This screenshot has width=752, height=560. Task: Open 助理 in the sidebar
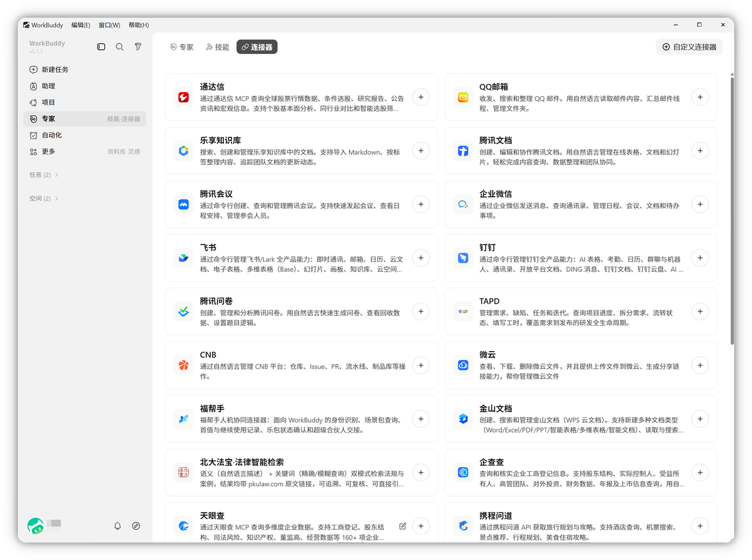point(85,86)
